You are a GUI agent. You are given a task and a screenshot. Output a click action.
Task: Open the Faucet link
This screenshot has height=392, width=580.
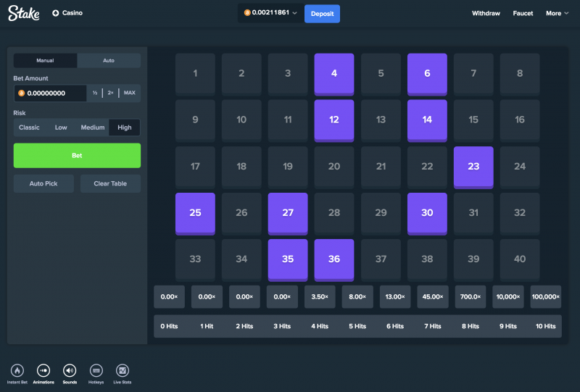coord(523,13)
